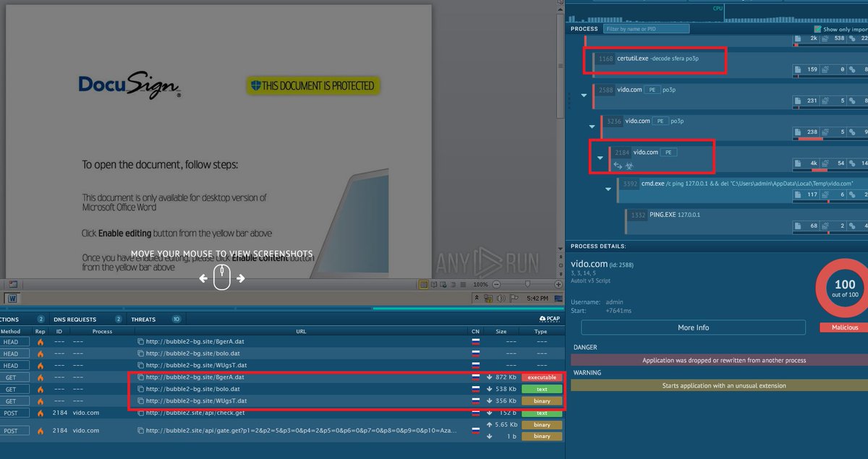Copy URL of api/check.get request

tap(141, 413)
